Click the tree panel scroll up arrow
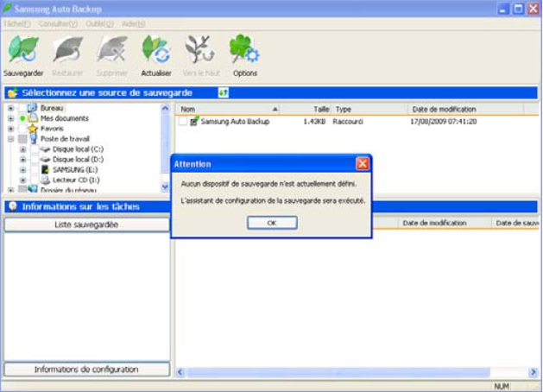 165,109
